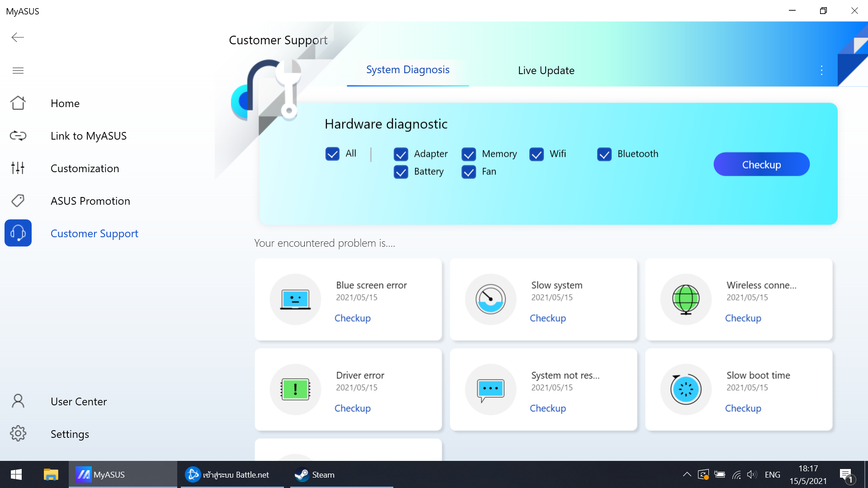Screen dimensions: 868x488
Task: Click the volume speaker tray icon
Action: point(751,474)
